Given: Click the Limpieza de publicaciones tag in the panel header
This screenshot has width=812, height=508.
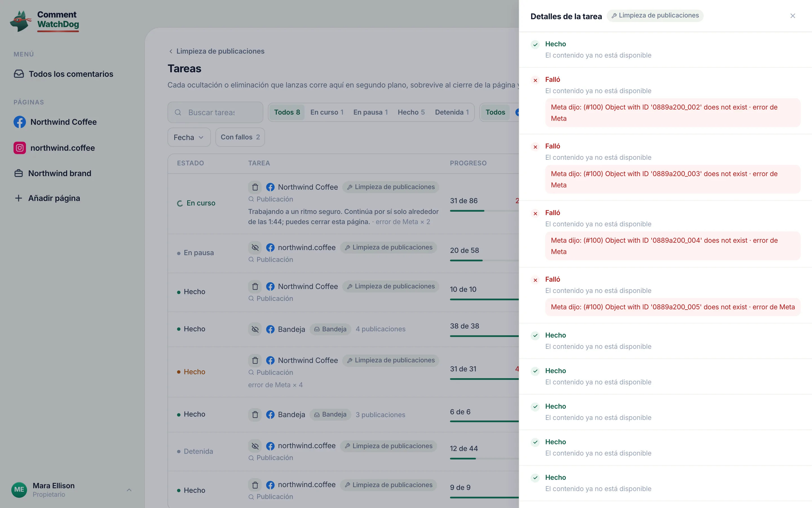Looking at the screenshot, I should tap(655, 16).
